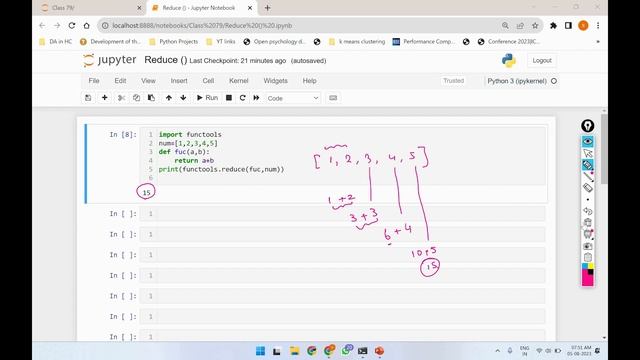640x360 pixels.
Task: Open the Help menu
Action: pyautogui.click(x=309, y=81)
